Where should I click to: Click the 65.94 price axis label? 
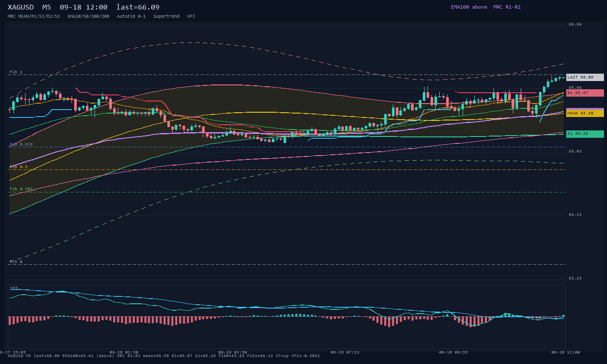coord(575,88)
